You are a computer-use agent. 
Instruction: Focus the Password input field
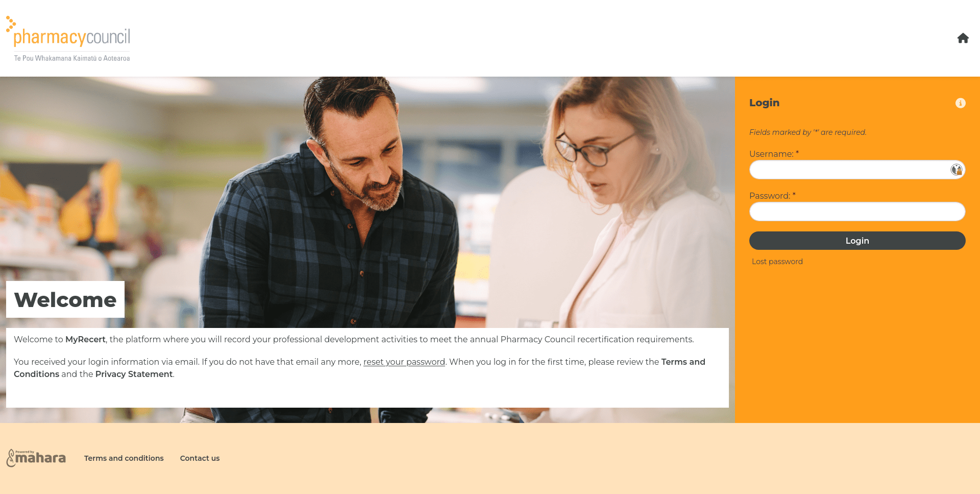(x=857, y=211)
